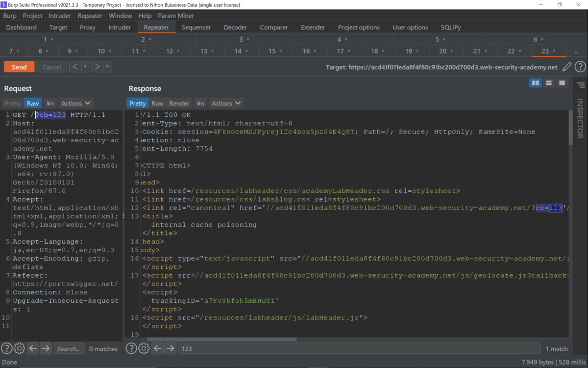This screenshot has height=368, width=588.
Task: Click the Response horizontal scrollbar
Action: pyautogui.click(x=221, y=339)
